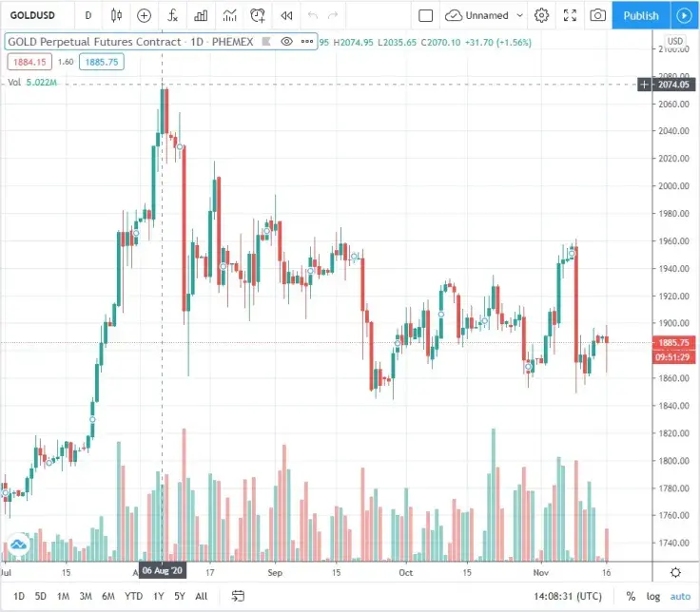The image size is (700, 612).
Task: Open the D timeframe interval selector
Action: (x=87, y=15)
